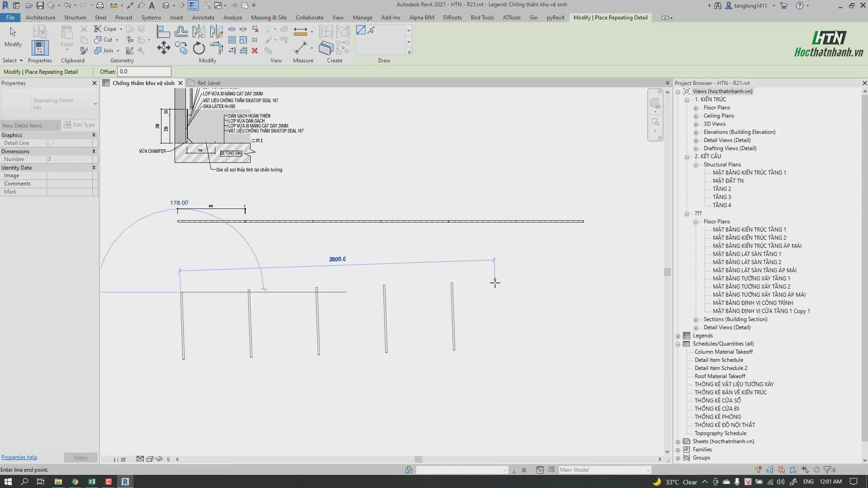Select the Move tool in Modify panel

coord(163,48)
